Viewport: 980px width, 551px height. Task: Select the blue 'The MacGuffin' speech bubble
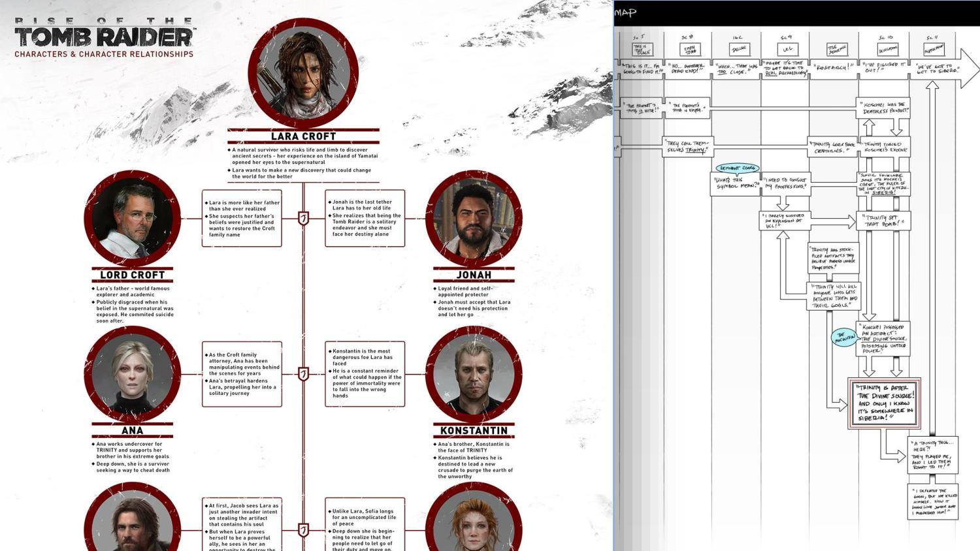[845, 338]
